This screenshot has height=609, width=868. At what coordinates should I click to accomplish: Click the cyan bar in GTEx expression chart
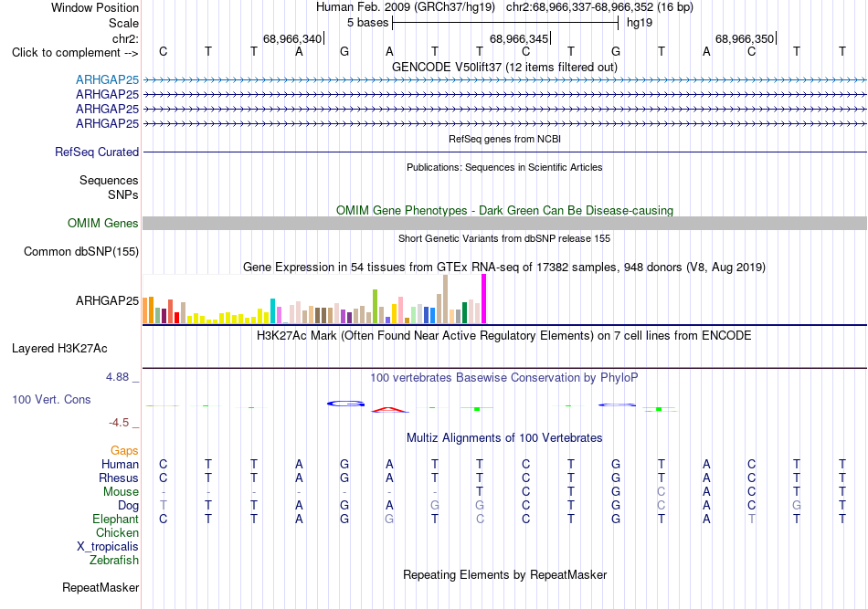click(273, 310)
